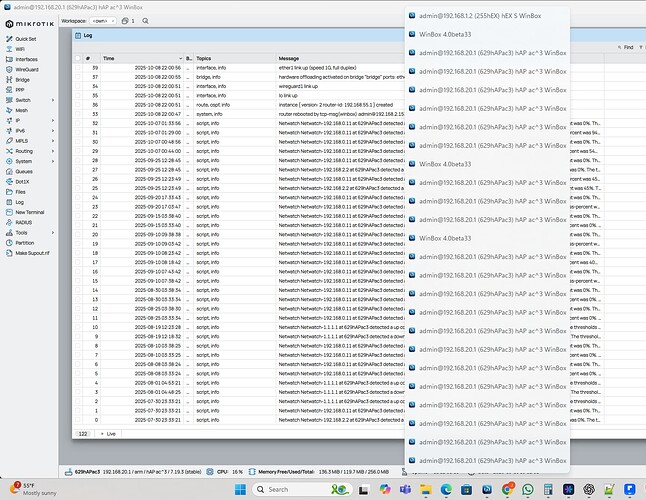Click the Find button in the log window

coord(625,47)
